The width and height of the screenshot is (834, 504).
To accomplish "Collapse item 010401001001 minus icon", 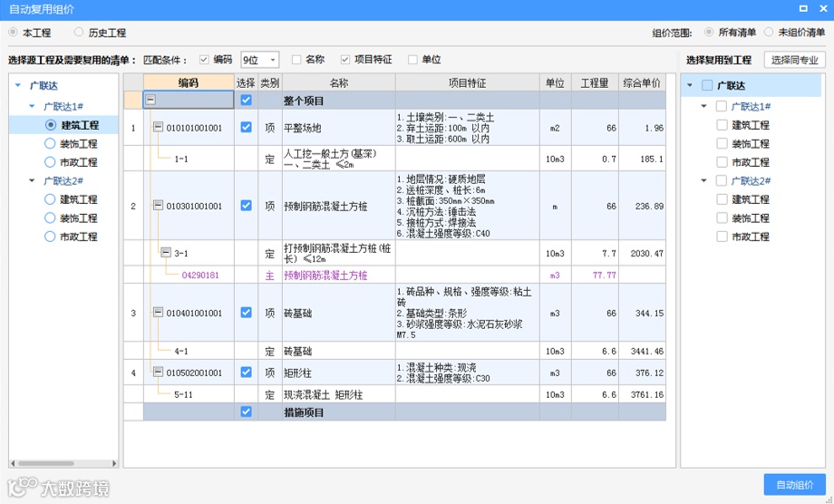I will (158, 313).
